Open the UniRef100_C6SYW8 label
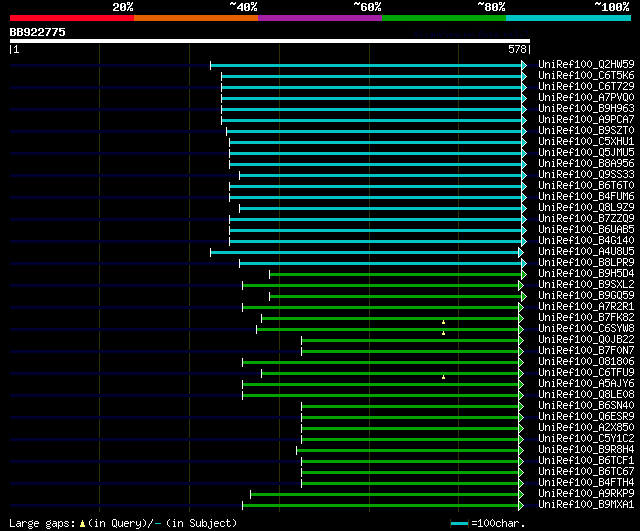This screenshot has width=640, height=531. pos(586,329)
